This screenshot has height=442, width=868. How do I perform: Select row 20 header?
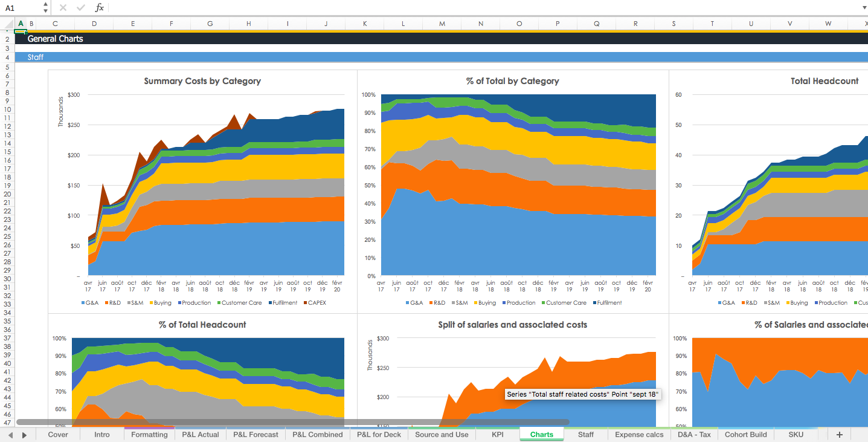coord(7,194)
